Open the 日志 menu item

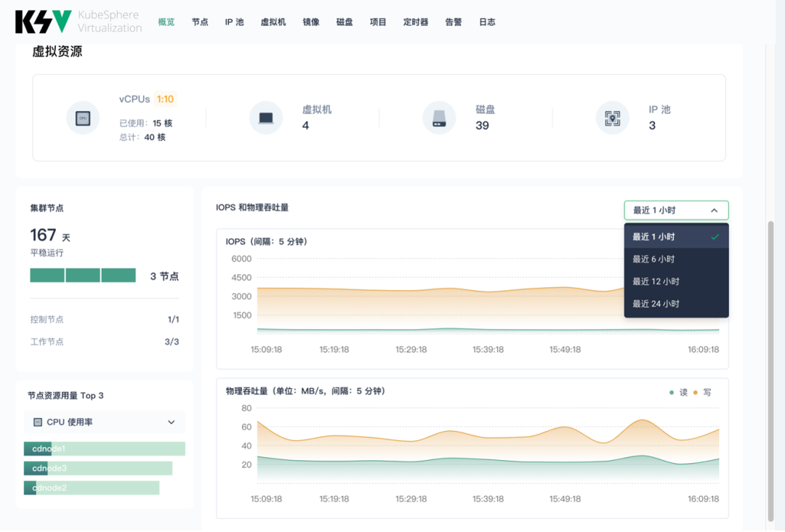487,22
